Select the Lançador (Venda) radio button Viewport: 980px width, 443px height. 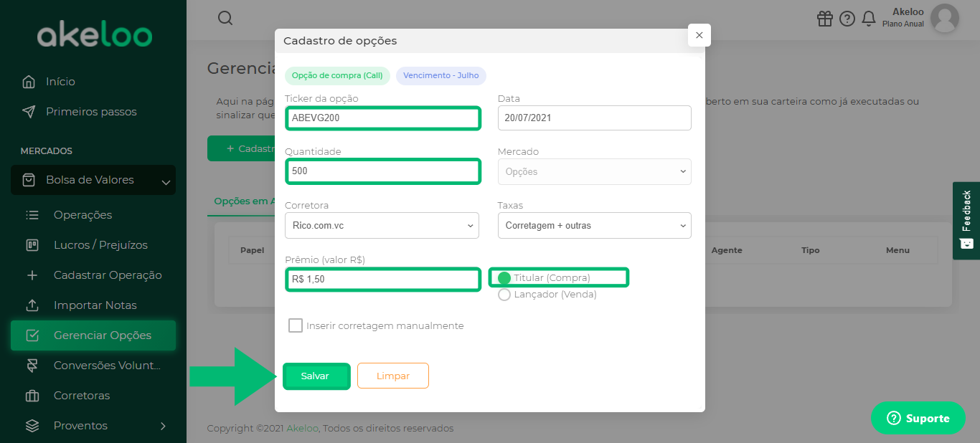504,294
